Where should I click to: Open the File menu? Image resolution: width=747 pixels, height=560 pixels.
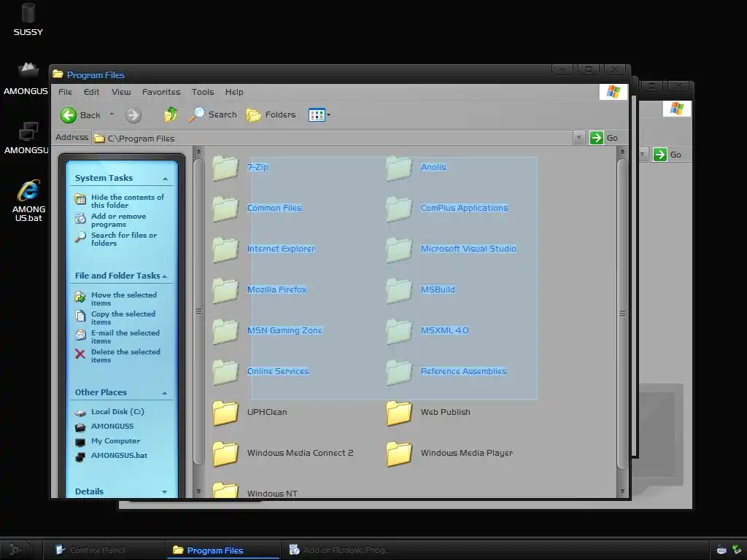point(65,92)
